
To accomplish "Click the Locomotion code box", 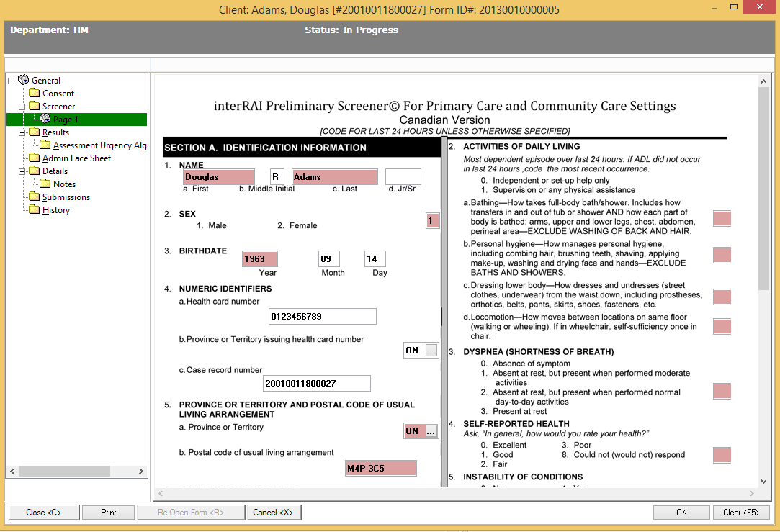I will pos(722,326).
